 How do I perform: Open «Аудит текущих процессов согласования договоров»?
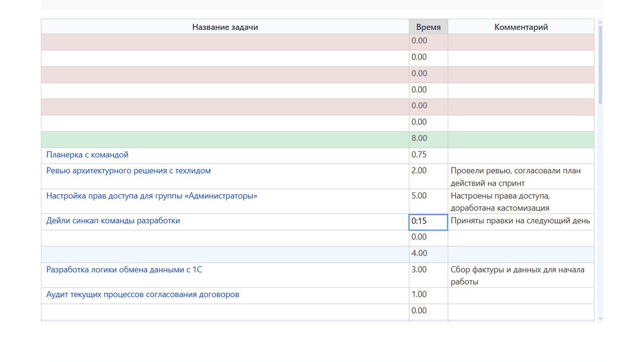(x=143, y=294)
